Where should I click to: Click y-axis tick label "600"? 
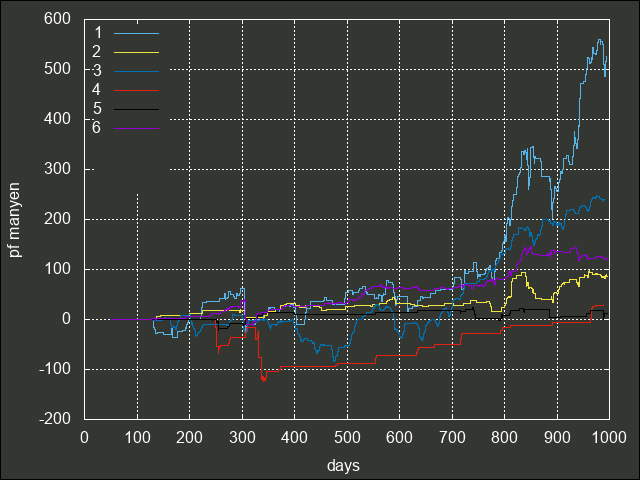(57, 19)
